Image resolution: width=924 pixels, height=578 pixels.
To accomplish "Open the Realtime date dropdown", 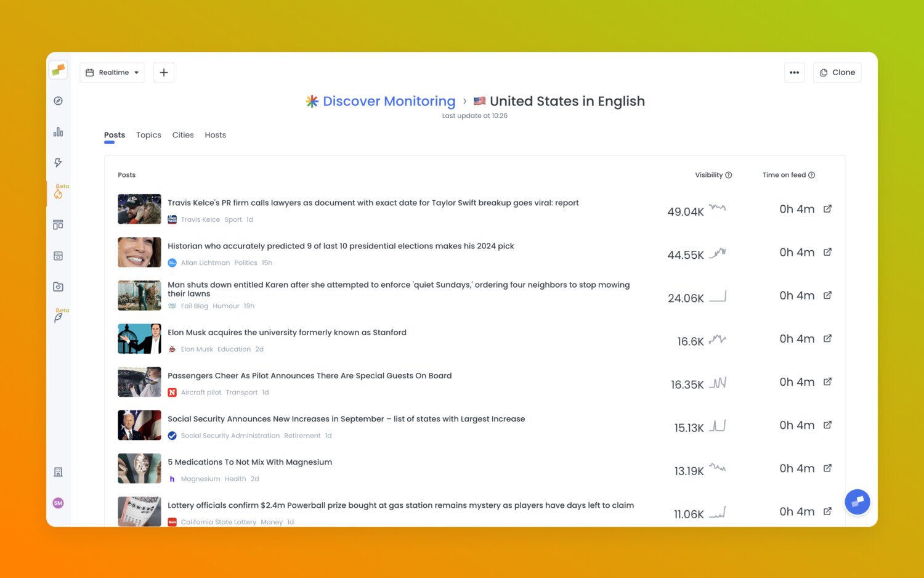I will tap(112, 73).
